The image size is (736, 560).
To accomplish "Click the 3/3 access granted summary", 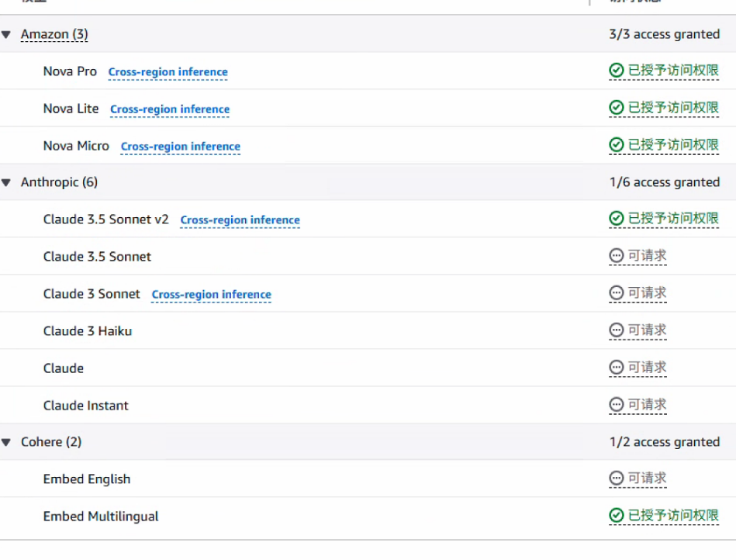I will pos(664,34).
